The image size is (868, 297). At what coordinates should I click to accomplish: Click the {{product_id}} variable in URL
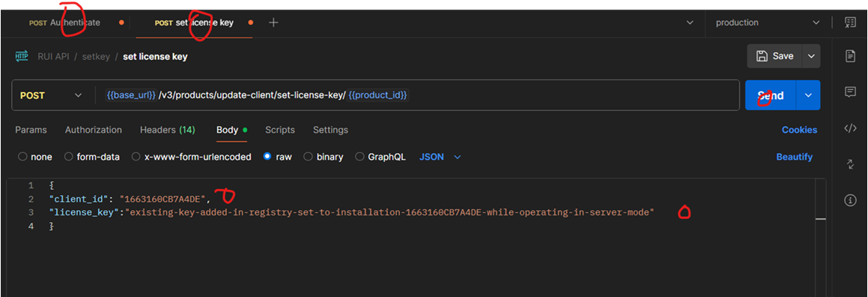377,95
